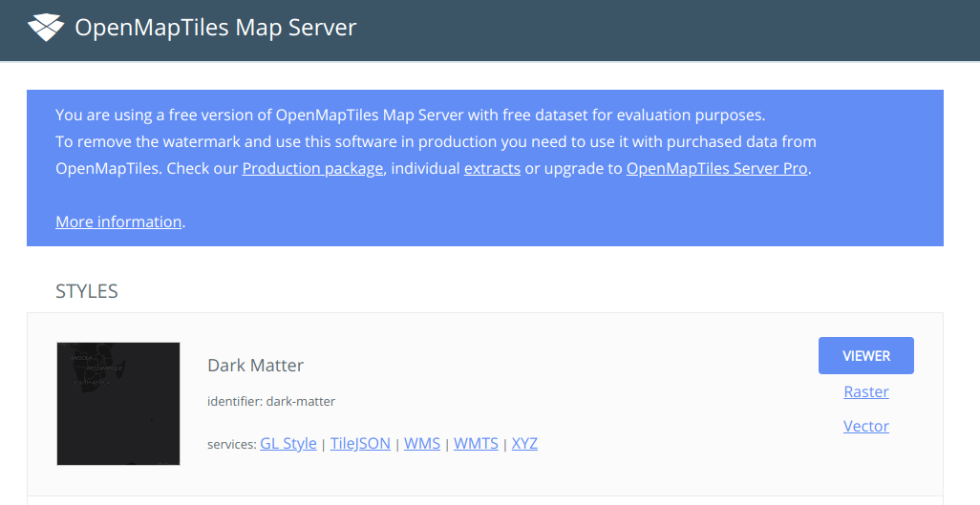Viewport: 980px width, 505px height.
Task: Select the WMS service link
Action: pos(422,443)
